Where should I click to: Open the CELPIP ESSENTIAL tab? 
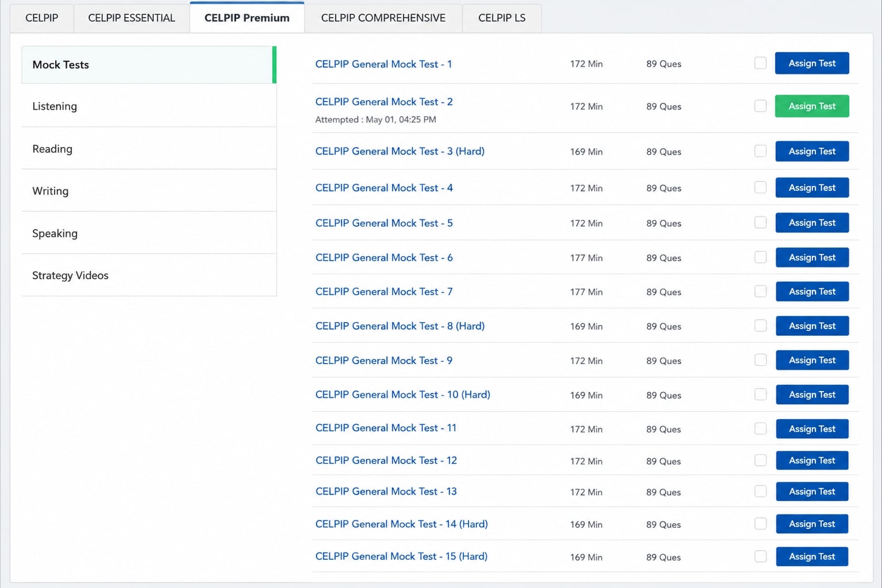point(131,18)
